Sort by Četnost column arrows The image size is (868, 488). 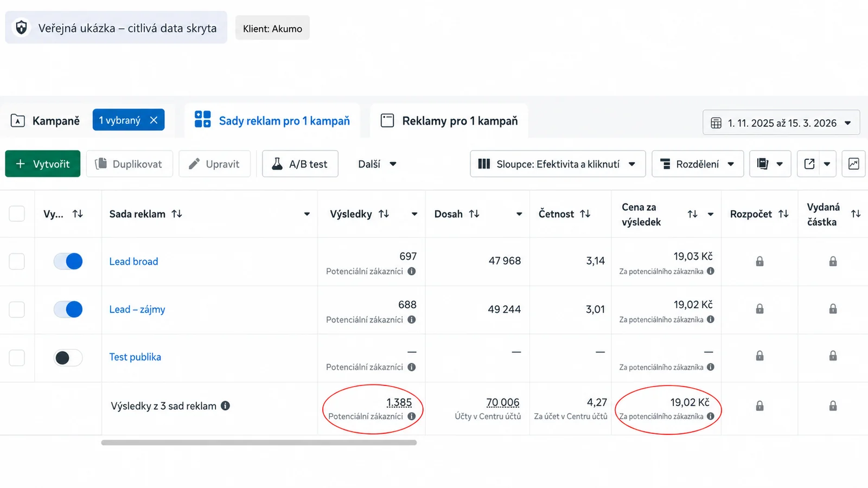click(x=585, y=214)
